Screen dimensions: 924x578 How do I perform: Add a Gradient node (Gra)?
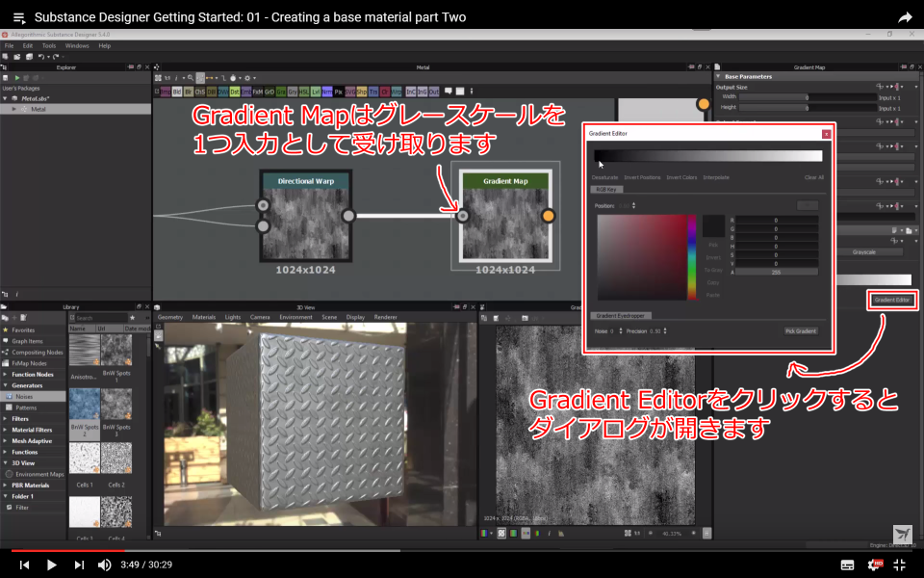[x=280, y=92]
